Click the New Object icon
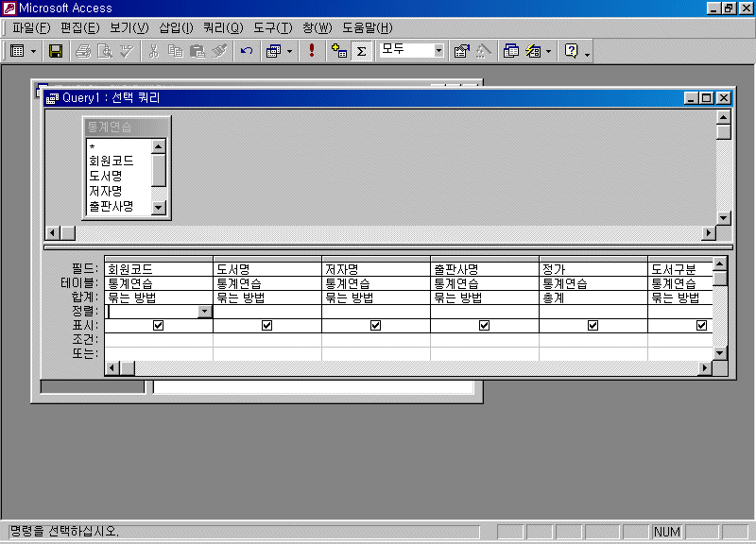Viewport: 756px width, 544px height. pos(533,51)
